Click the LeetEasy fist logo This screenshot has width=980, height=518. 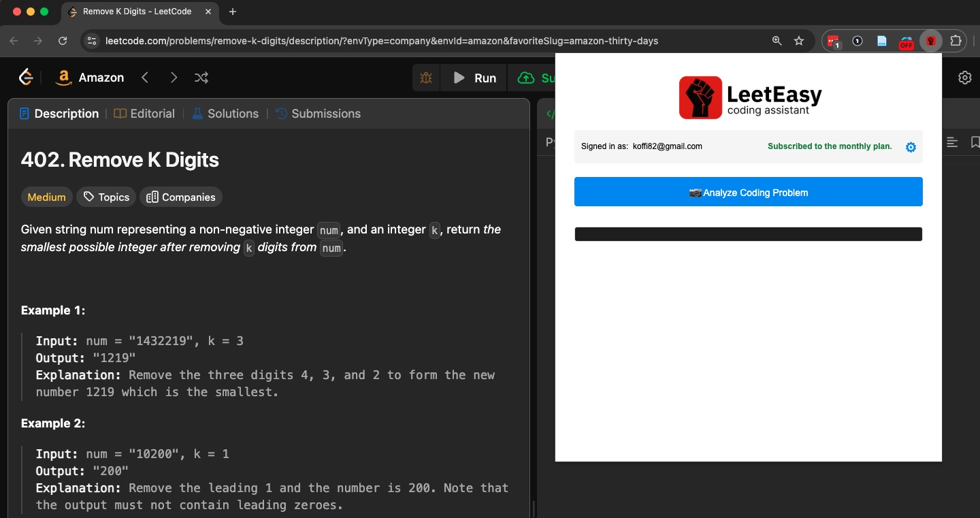click(x=700, y=97)
